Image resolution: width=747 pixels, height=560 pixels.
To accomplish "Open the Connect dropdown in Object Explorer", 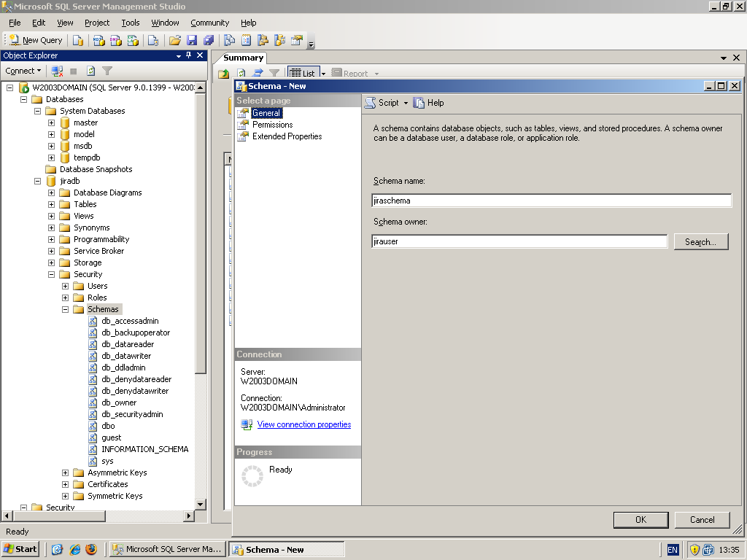I will pos(23,71).
